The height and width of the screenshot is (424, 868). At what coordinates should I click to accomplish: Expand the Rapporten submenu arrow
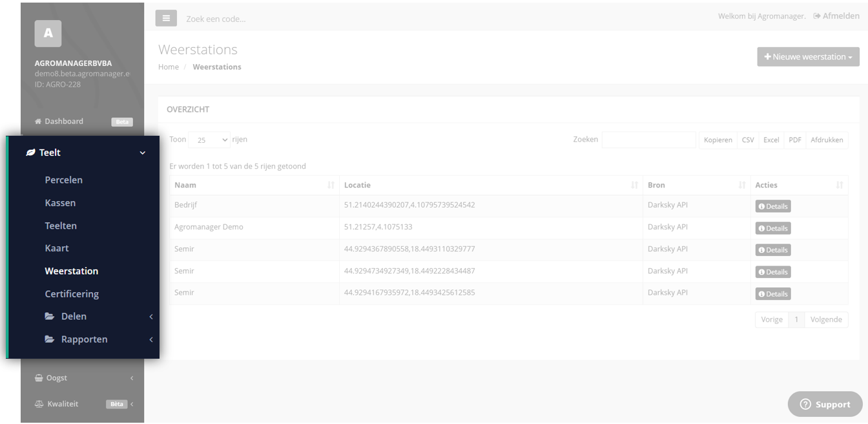(151, 339)
